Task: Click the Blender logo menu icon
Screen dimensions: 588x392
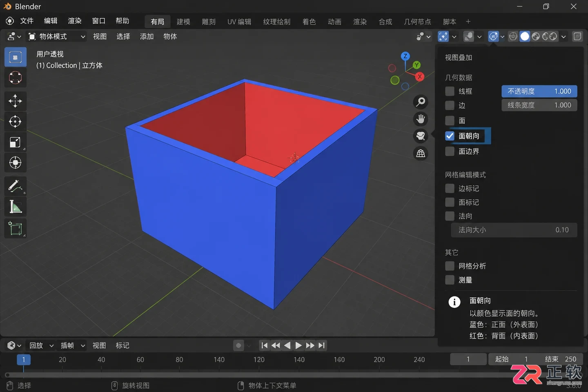Action: [10, 21]
